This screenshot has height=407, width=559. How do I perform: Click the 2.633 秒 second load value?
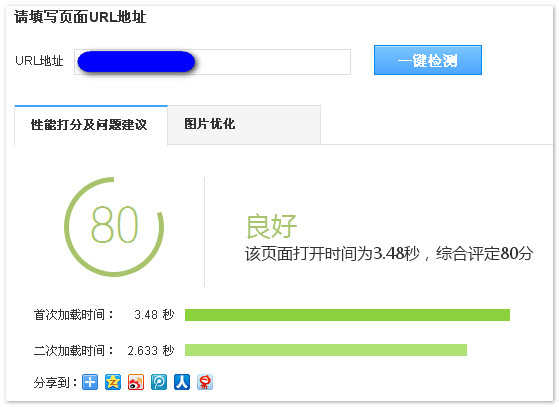(x=151, y=350)
